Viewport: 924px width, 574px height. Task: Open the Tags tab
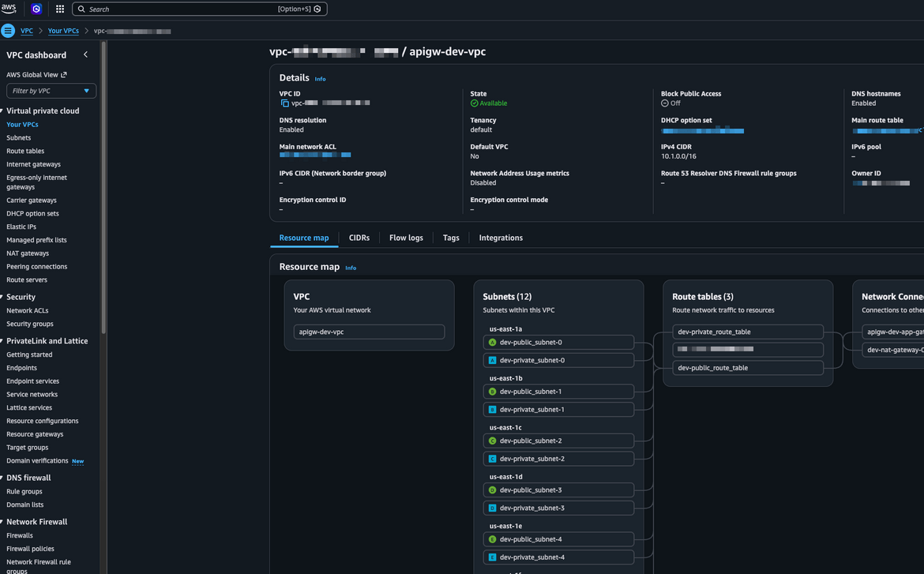(x=451, y=238)
